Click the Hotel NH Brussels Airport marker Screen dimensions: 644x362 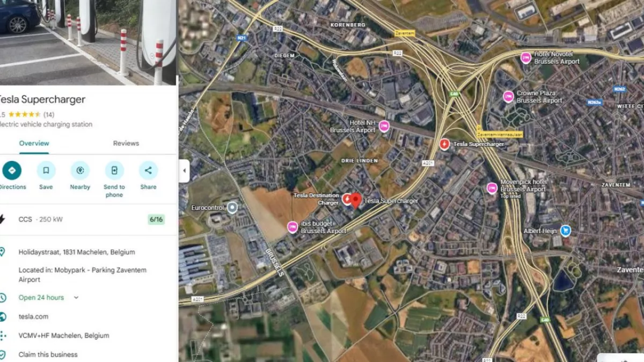click(384, 127)
